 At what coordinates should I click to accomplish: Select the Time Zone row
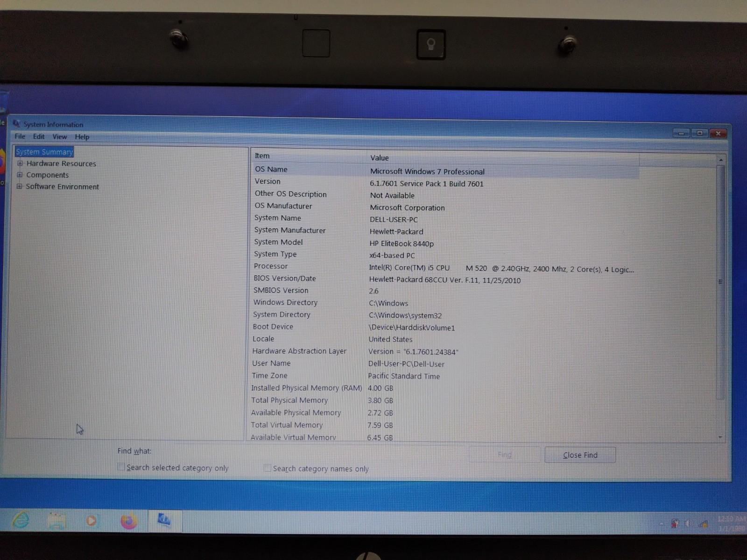coord(445,376)
